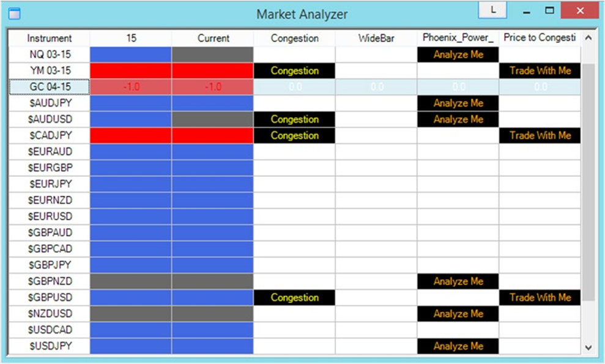Select the $USDCAD instrument
Viewport: 605px width, 364px height.
[x=50, y=330]
